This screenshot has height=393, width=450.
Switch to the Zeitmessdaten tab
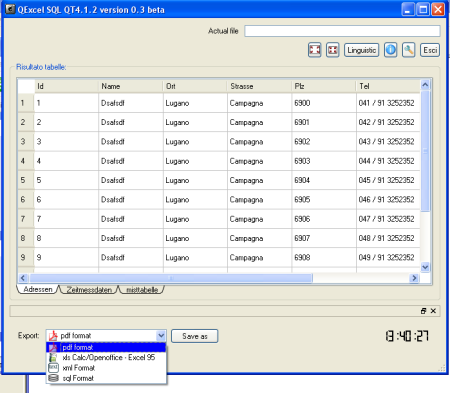89,290
